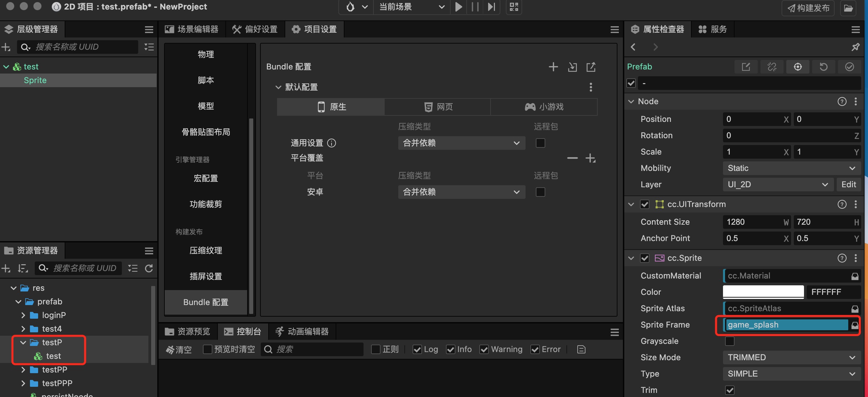
Task: Click the step next frame button
Action: 491,7
